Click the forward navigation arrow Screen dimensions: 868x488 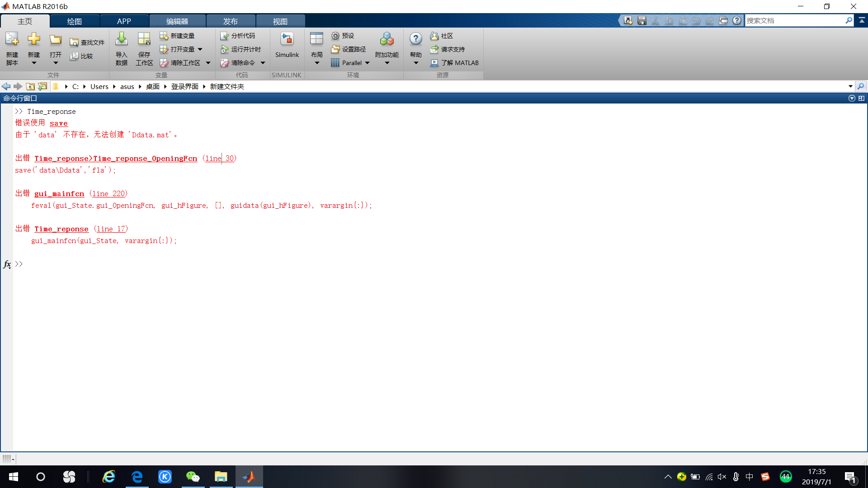pos(18,86)
